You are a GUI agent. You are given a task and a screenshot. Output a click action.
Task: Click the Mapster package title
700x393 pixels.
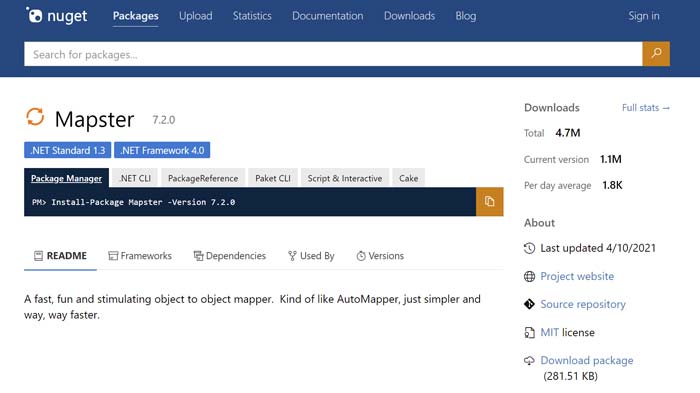point(94,119)
